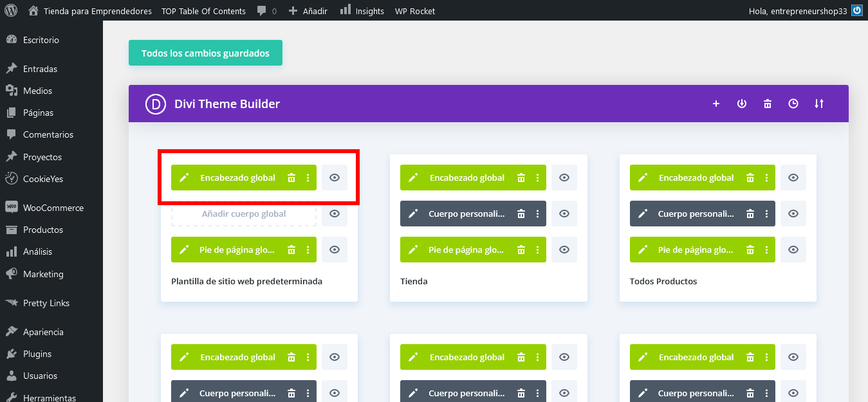This screenshot has height=402, width=868.
Task: Open options menu for Tienda Pie de página
Action: point(537,250)
